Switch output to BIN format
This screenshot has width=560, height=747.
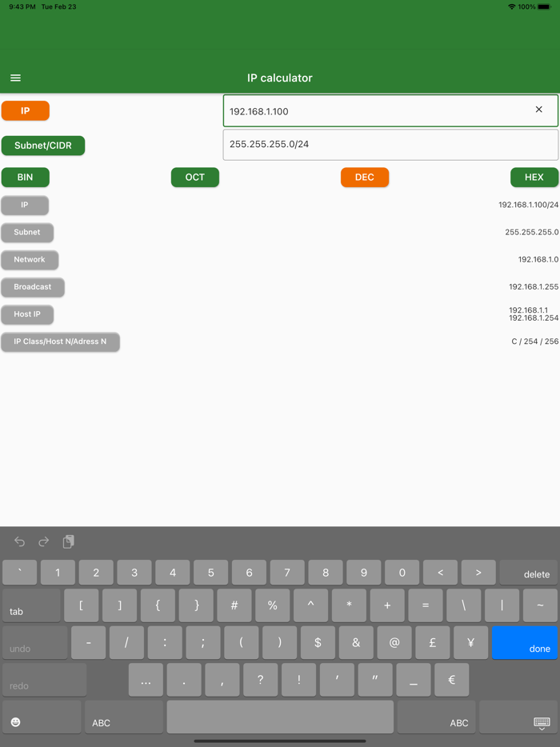tap(26, 178)
